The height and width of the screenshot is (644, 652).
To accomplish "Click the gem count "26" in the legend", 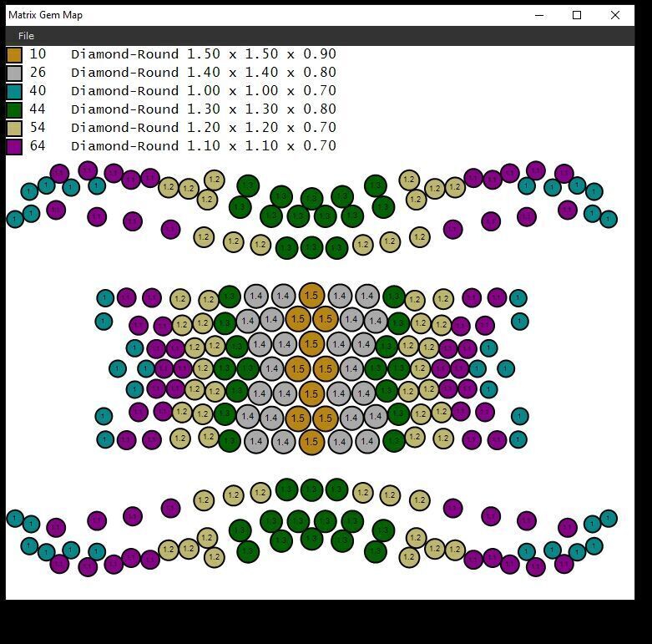I will coord(38,73).
